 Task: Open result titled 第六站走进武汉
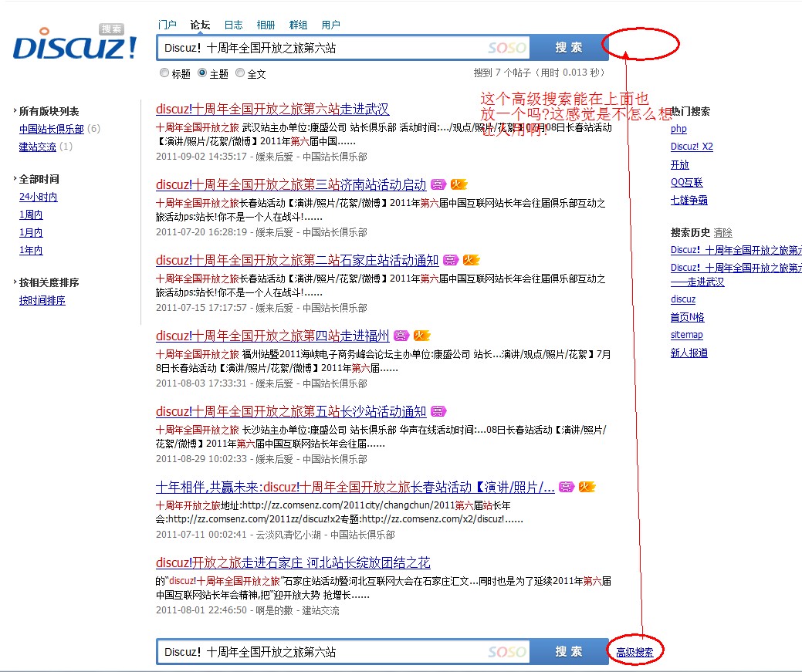272,109
